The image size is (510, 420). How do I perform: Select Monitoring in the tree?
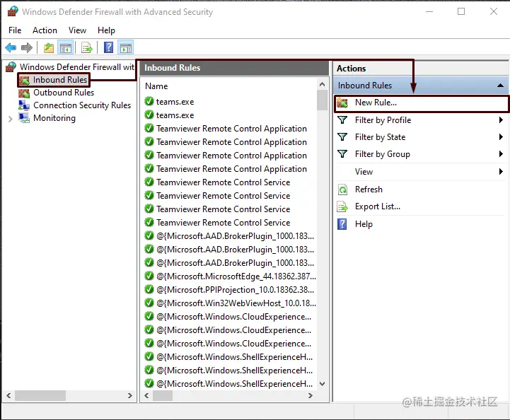(54, 118)
